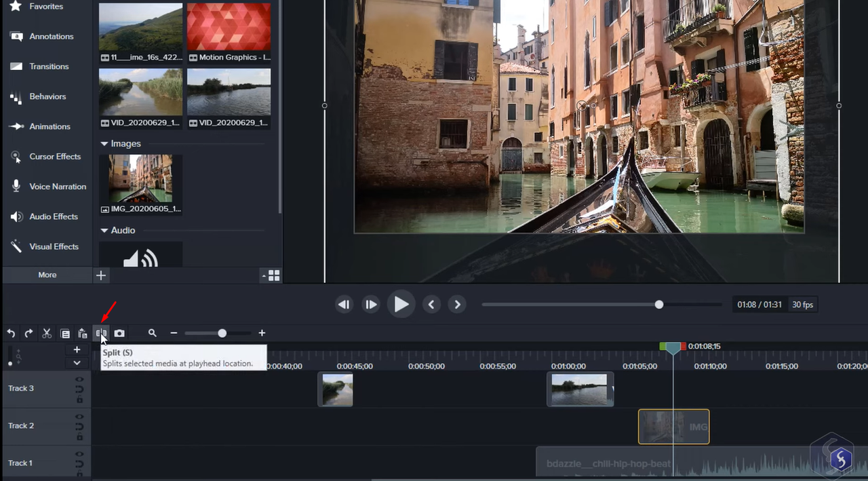Import media with the plus button
Image resolution: width=868 pixels, height=481 pixels.
100,275
